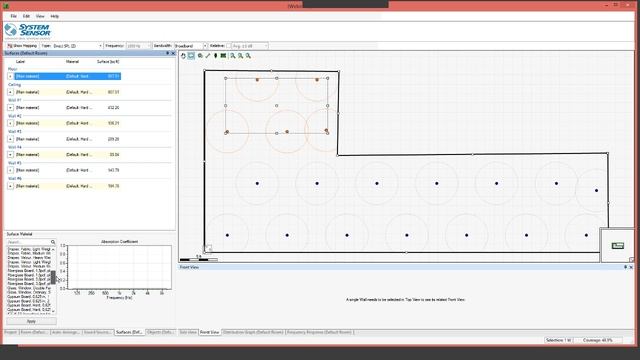Expand the Floor surface row arrow

(x=11, y=76)
